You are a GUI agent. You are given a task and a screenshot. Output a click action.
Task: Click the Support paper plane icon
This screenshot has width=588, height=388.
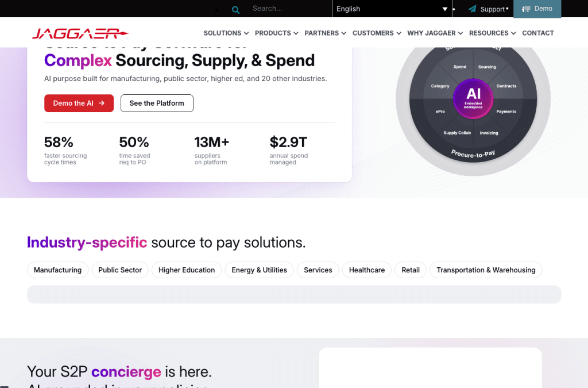pyautogui.click(x=472, y=9)
